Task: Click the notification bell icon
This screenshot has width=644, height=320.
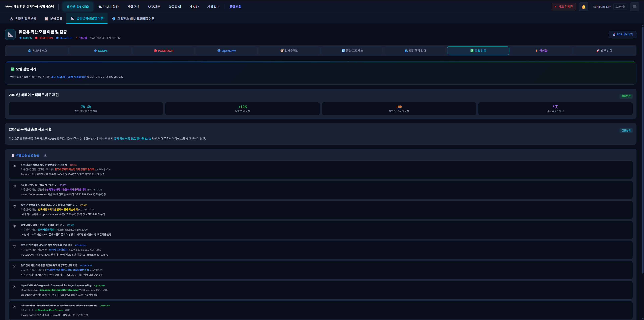Action: click(583, 7)
